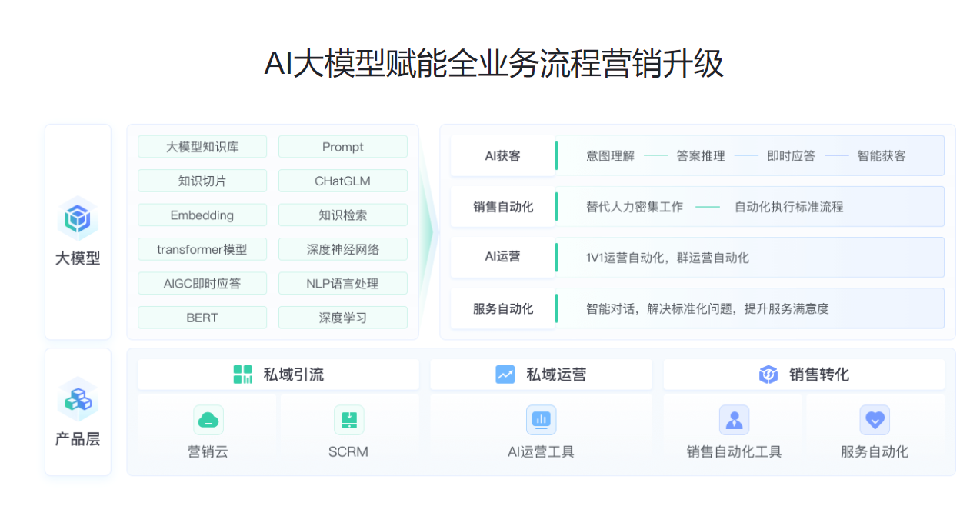The image size is (980, 516).
Task: Click the 销售转化 hexagon icon
Action: (768, 375)
